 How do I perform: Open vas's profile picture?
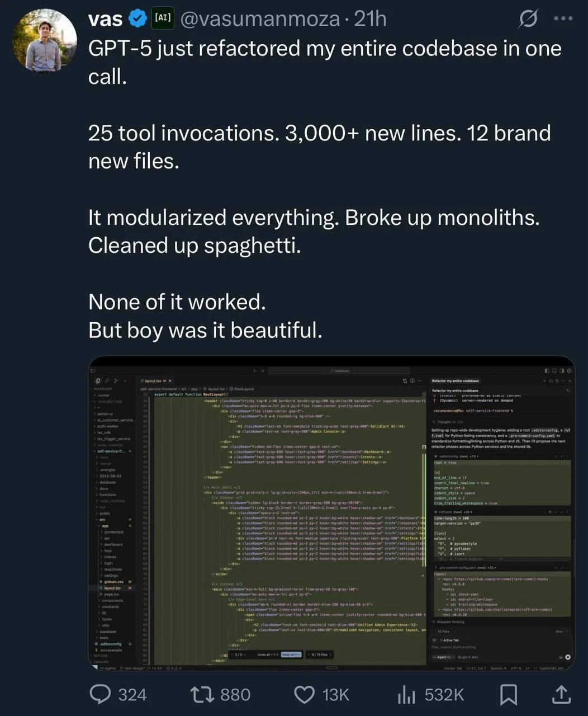[45, 40]
